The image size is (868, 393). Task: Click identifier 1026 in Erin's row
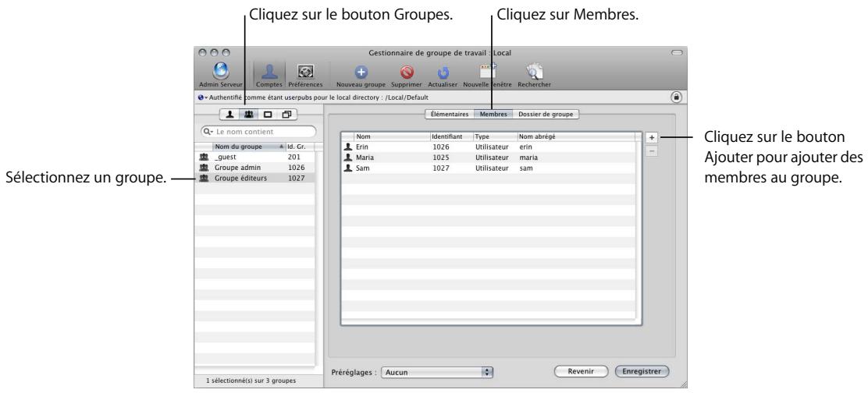click(441, 147)
